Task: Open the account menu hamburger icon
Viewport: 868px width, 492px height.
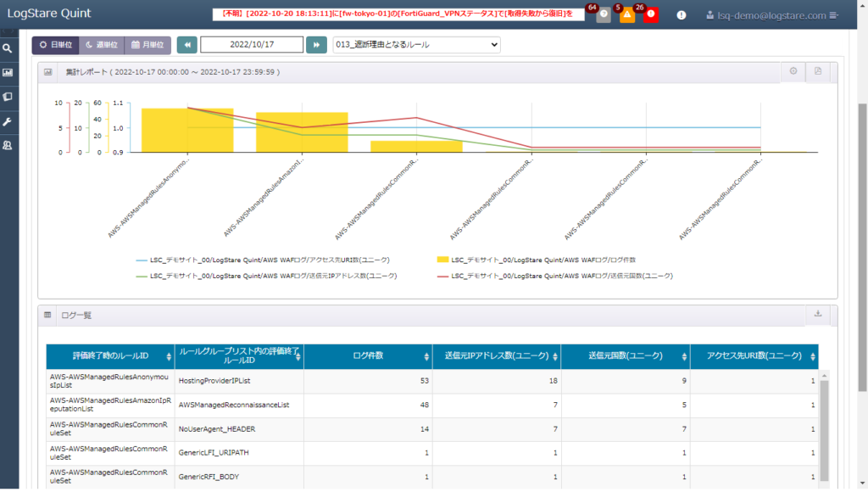Action: 834,15
